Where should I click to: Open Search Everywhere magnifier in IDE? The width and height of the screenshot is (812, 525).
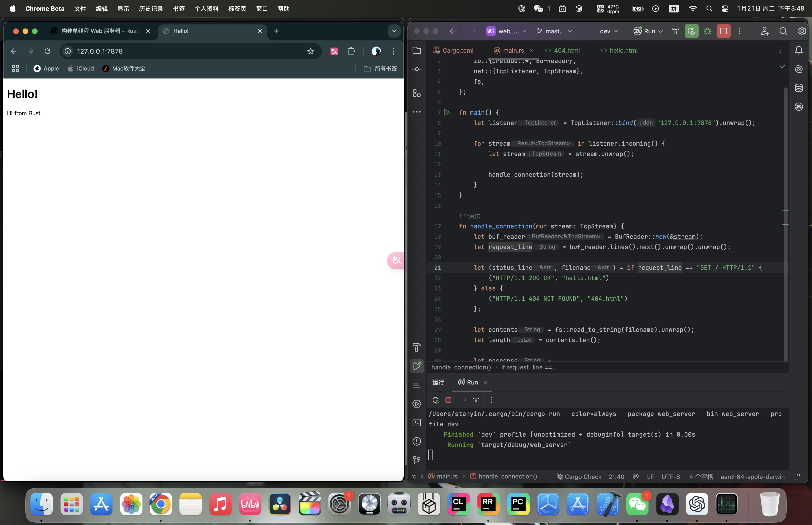pos(783,31)
